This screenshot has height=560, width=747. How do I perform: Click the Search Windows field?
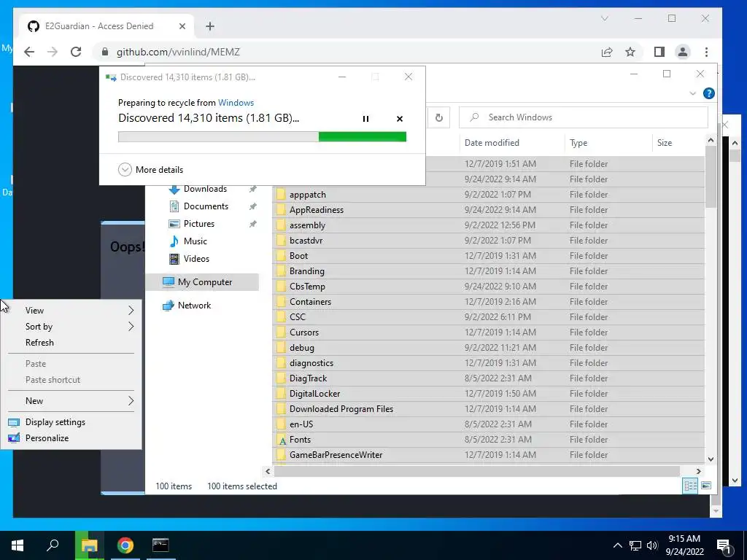(x=584, y=117)
